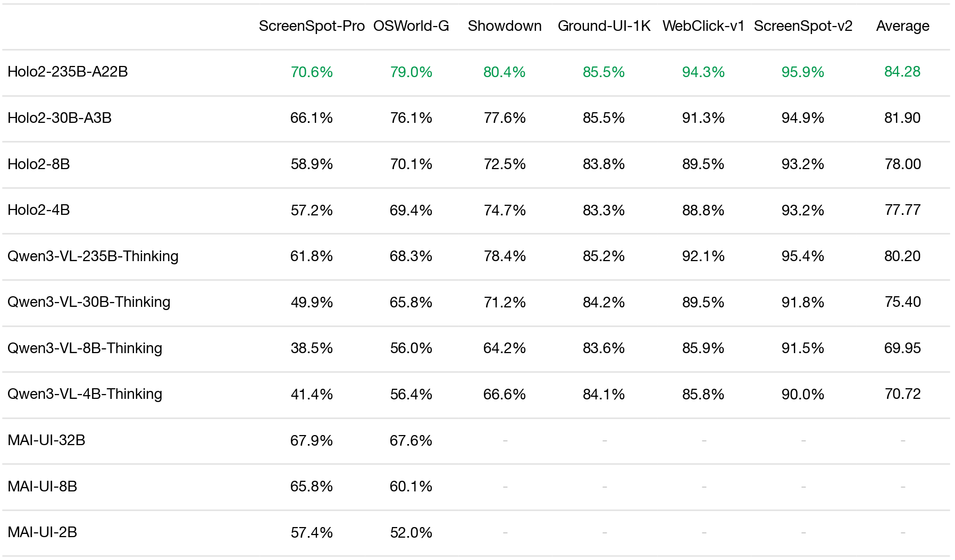Click the MAI-UI-8B model name
The image size is (955, 560).
click(x=43, y=487)
